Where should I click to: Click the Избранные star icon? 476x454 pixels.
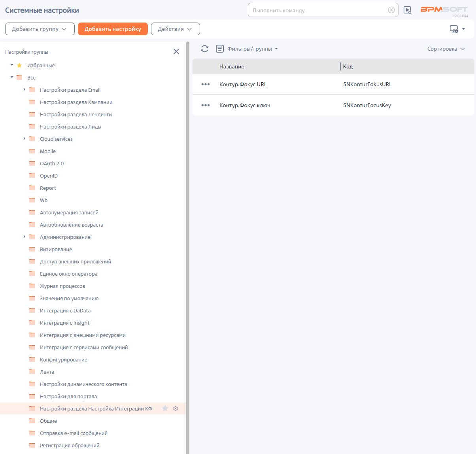pos(19,65)
